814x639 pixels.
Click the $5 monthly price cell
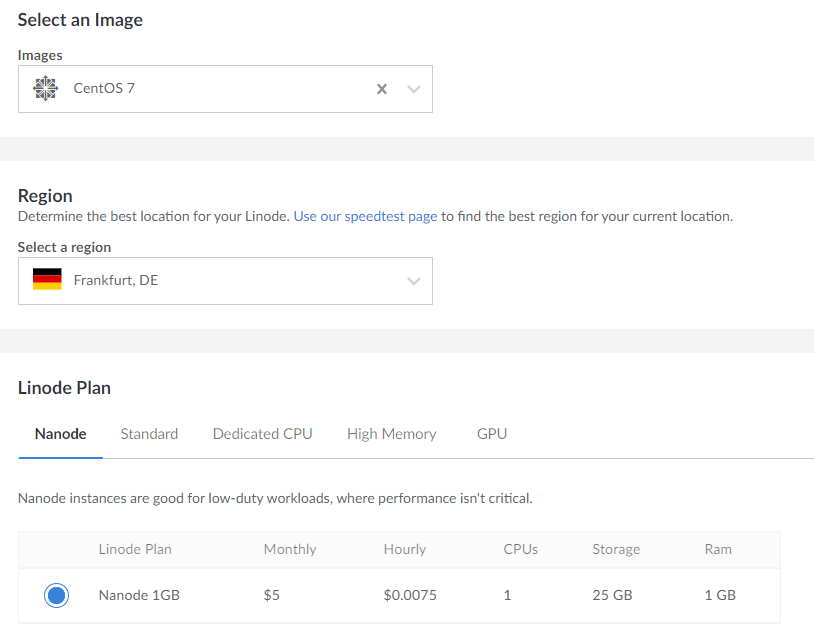[272, 595]
